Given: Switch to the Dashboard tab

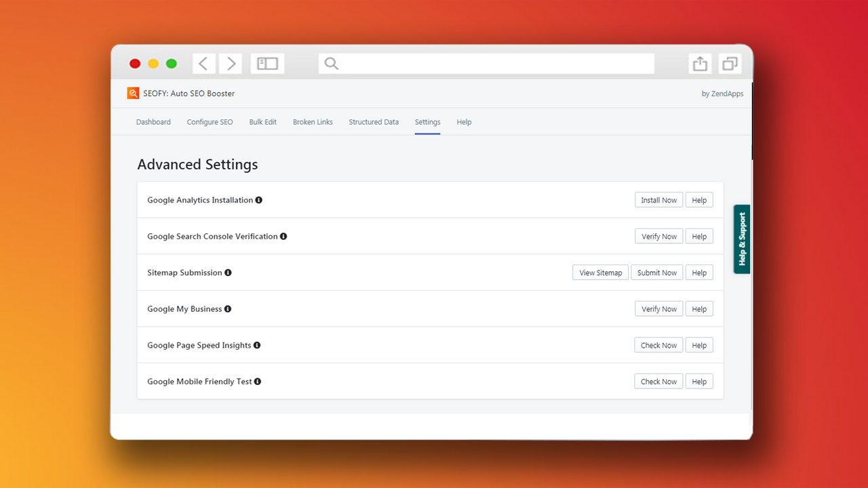Looking at the screenshot, I should (x=153, y=122).
